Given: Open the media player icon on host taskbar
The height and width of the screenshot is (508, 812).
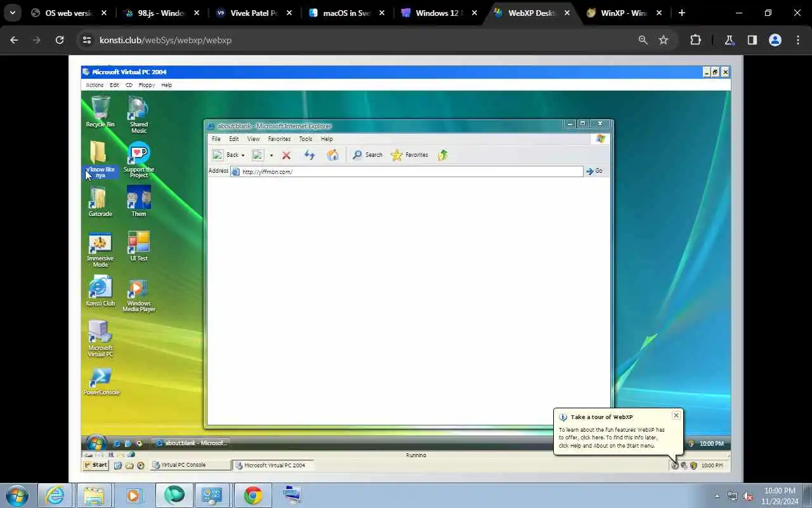Looking at the screenshot, I should [133, 495].
